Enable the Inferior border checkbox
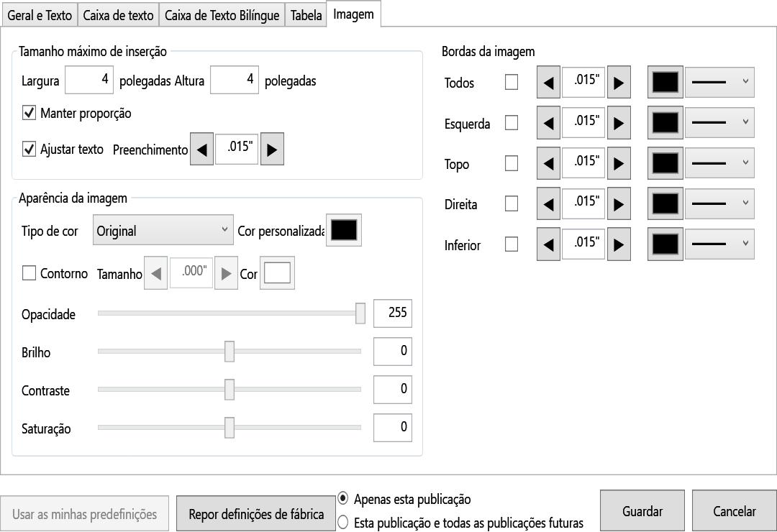This screenshot has height=532, width=777. tap(512, 244)
